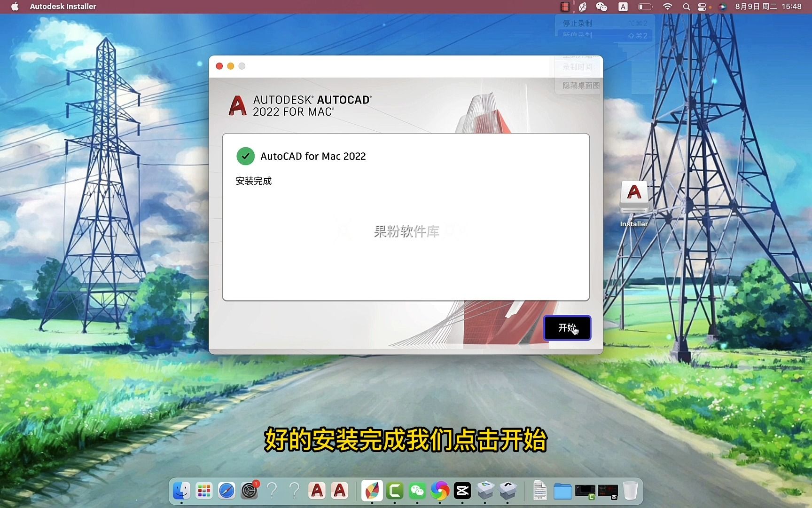Open Firefox from the Dock
The height and width of the screenshot is (508, 812).
pyautogui.click(x=440, y=491)
